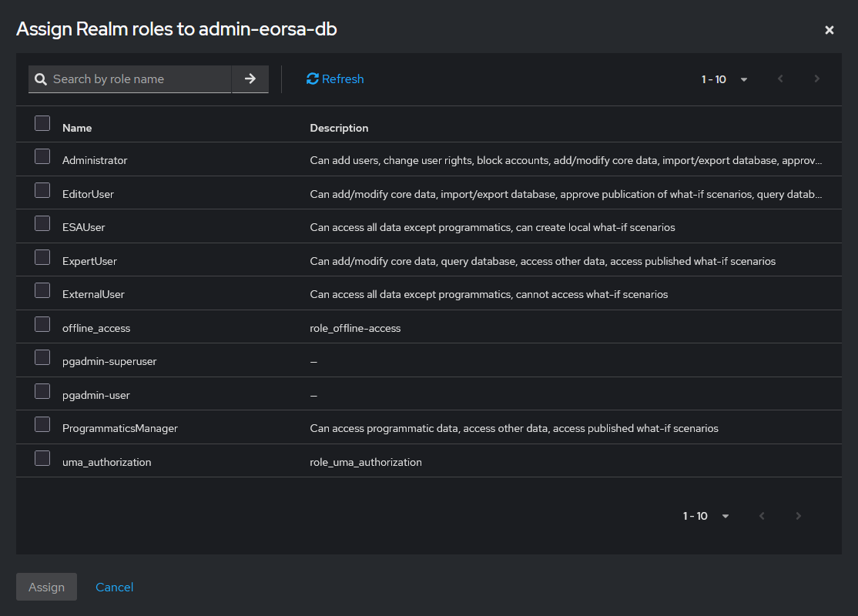Click the pgadmin-user role name
Image resolution: width=858 pixels, height=616 pixels.
(x=96, y=395)
